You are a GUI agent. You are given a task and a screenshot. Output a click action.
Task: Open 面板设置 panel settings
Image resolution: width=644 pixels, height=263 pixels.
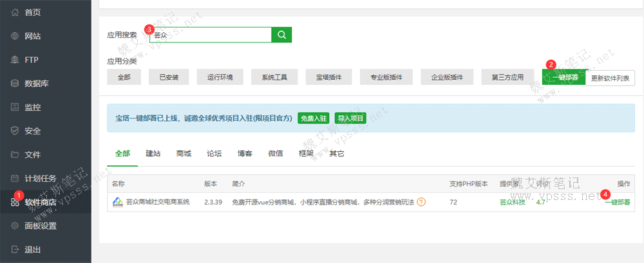[41, 226]
